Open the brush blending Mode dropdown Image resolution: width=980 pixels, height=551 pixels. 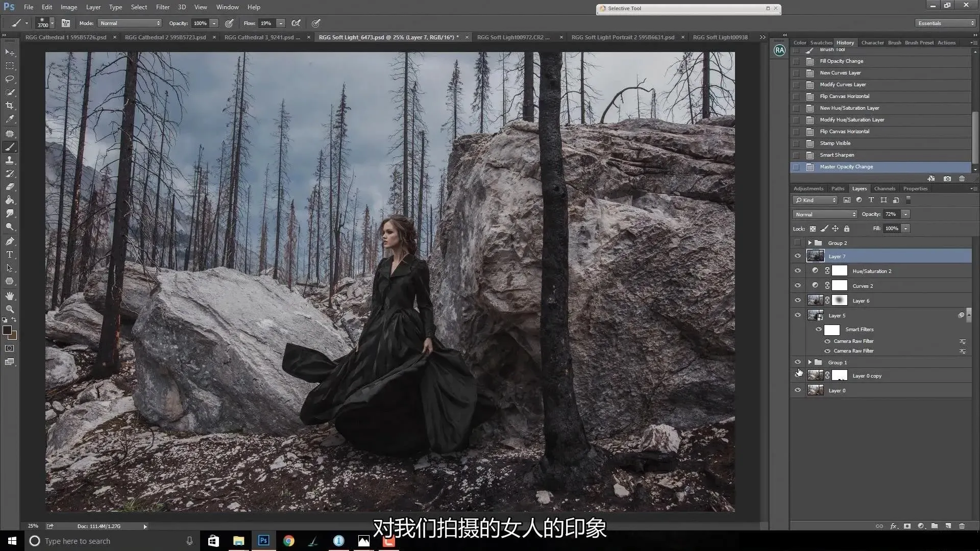click(x=130, y=23)
